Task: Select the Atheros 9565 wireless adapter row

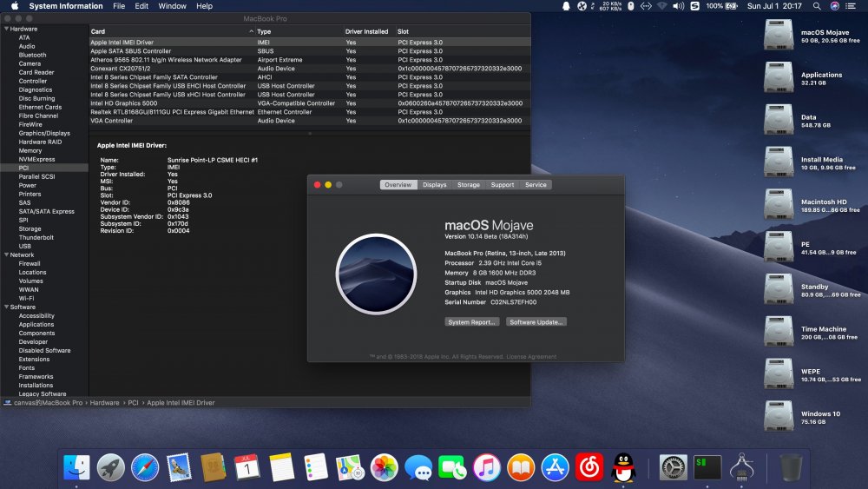Action: pos(310,60)
